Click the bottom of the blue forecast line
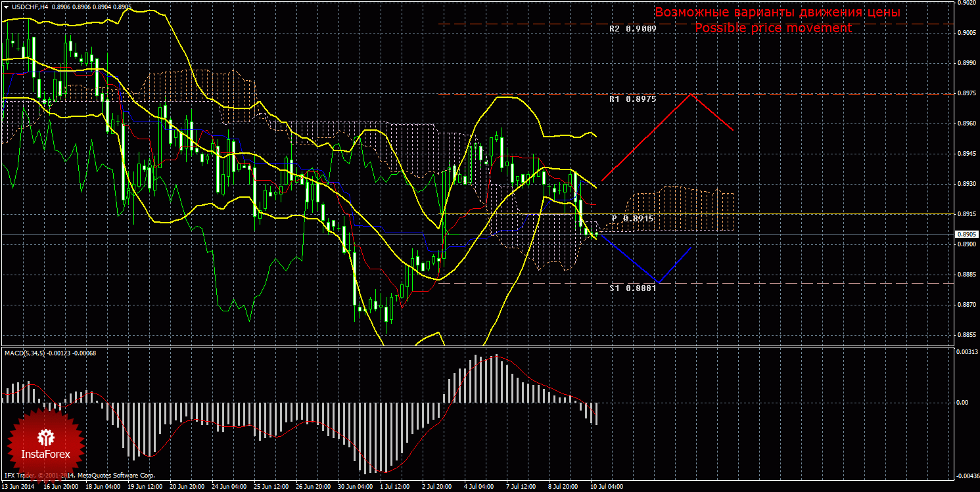 659,282
